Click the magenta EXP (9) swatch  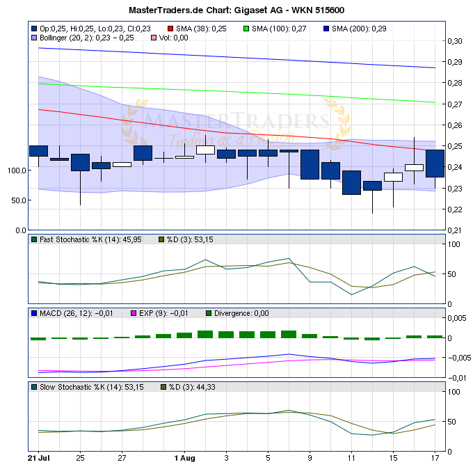pyautogui.click(x=134, y=313)
